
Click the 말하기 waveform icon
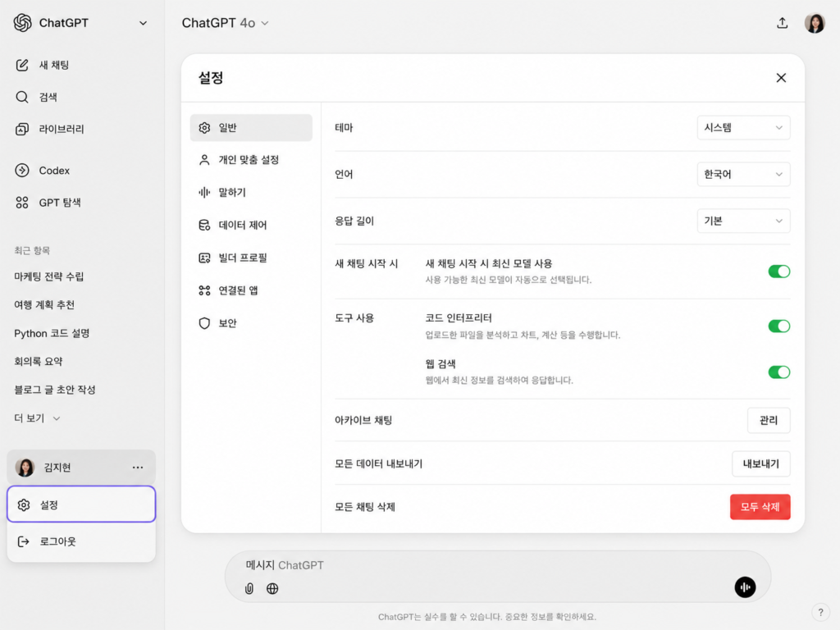pos(204,192)
